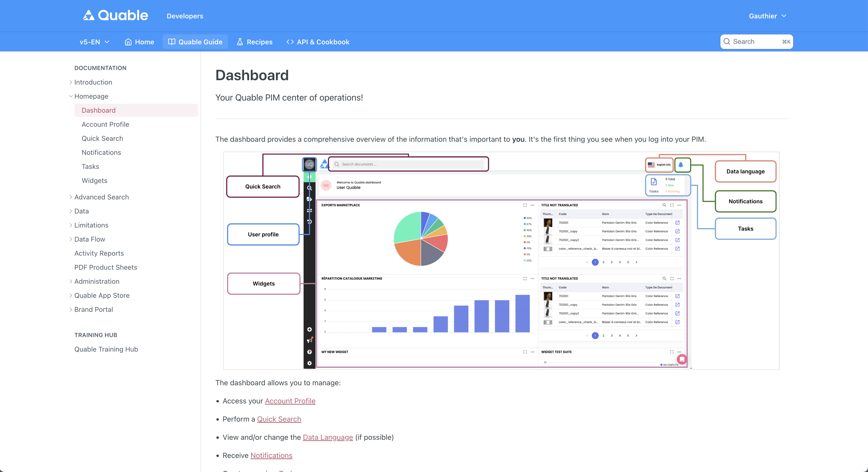Go to Developers in the header
Screen dimensions: 868x472
pyautogui.click(x=185, y=16)
